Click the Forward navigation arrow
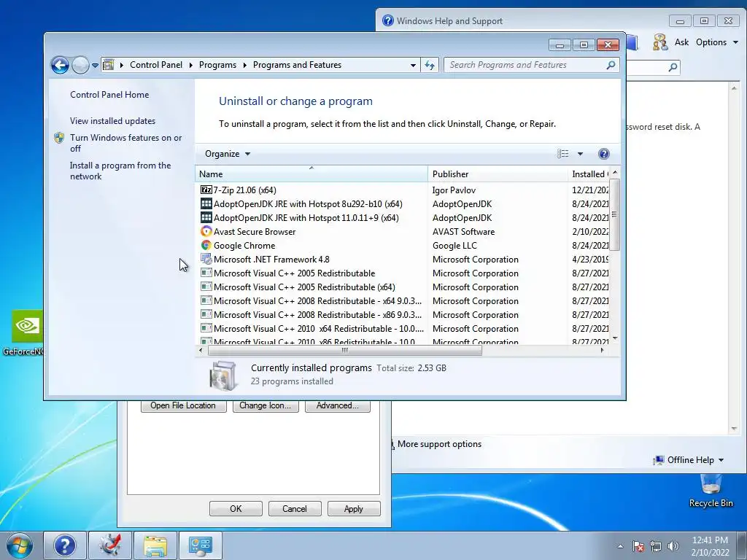The width and height of the screenshot is (747, 560). (80, 65)
